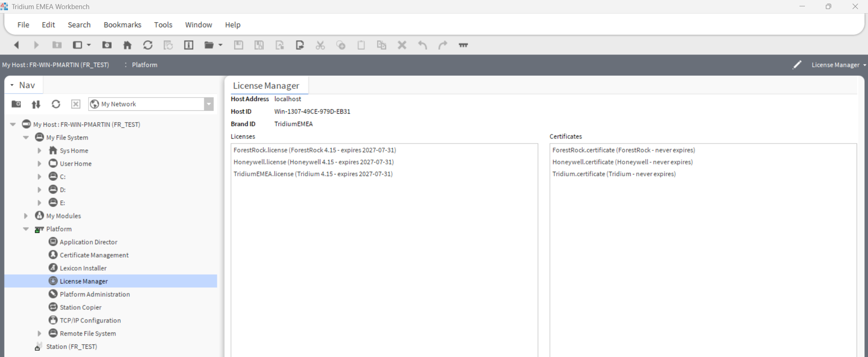
Task: Go back with the toolbar Back arrow
Action: coord(16,45)
